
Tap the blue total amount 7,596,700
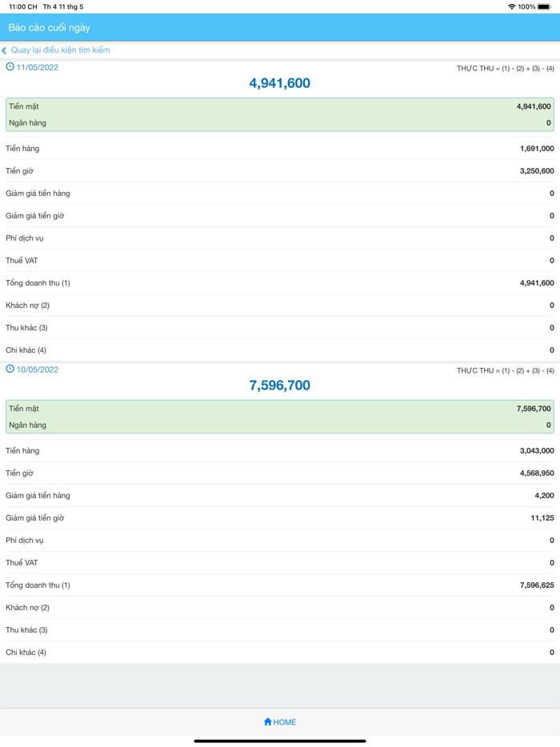280,385
